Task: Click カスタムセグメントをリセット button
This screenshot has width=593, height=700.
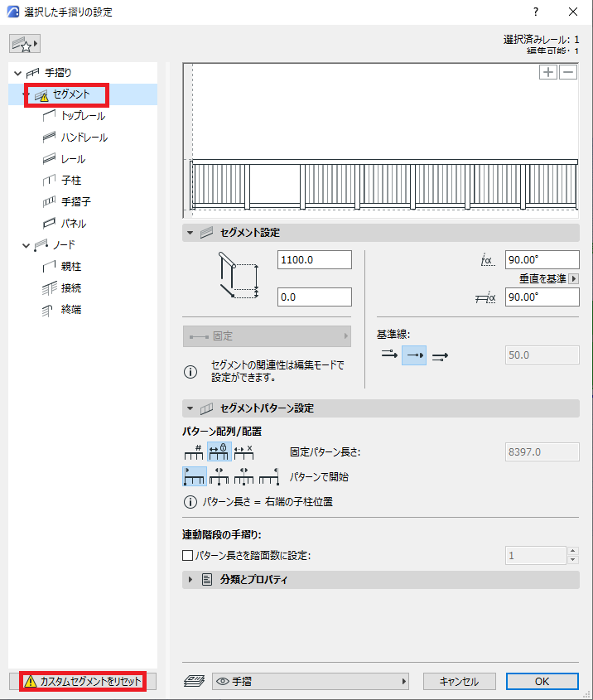Action: (83, 681)
